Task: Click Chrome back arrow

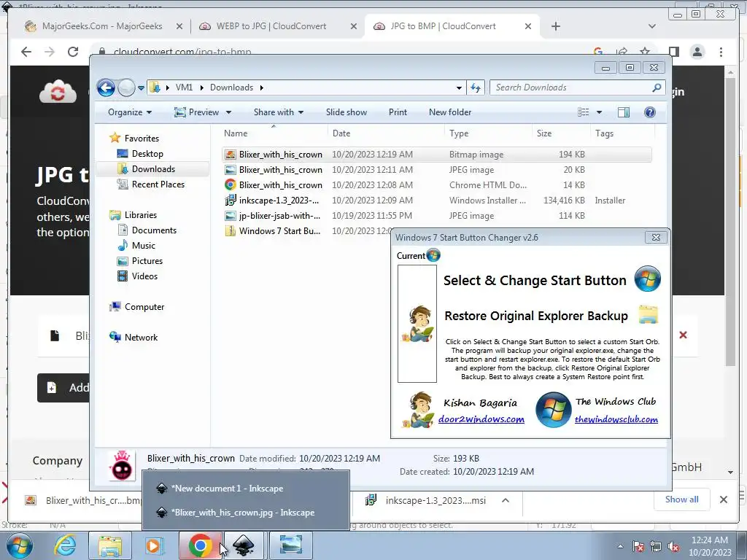Action: click(26, 52)
